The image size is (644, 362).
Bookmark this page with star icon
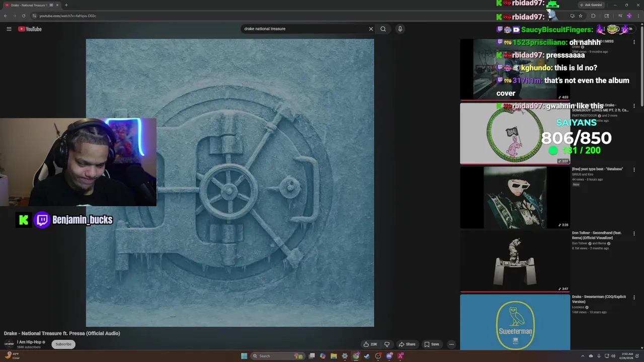click(581, 16)
